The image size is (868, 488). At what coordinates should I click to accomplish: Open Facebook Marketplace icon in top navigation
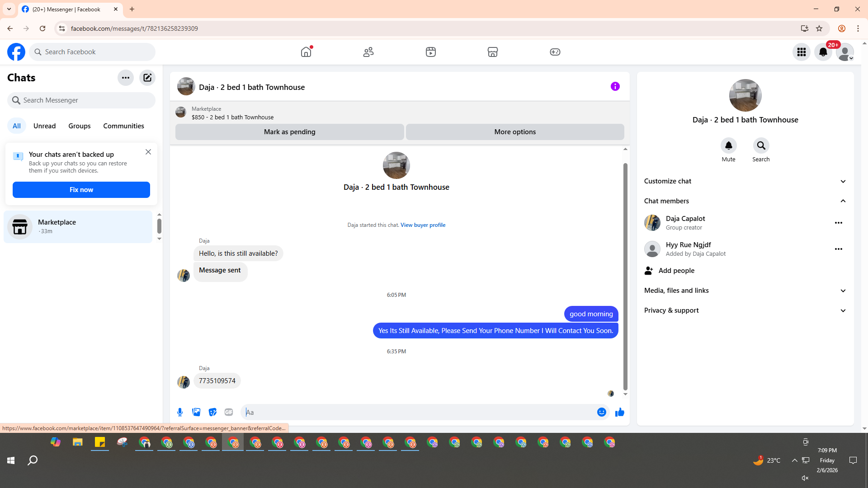pyautogui.click(x=493, y=52)
